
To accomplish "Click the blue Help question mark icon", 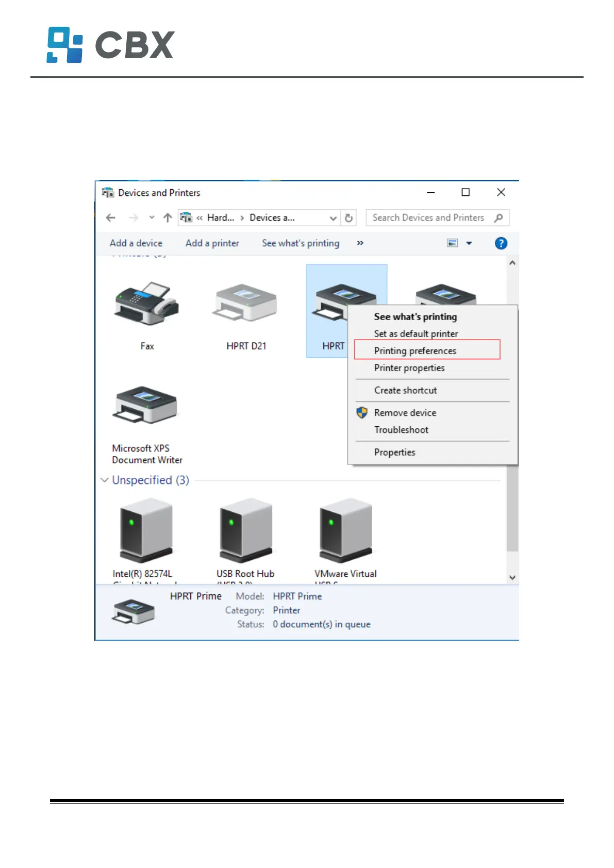I will (x=501, y=243).
